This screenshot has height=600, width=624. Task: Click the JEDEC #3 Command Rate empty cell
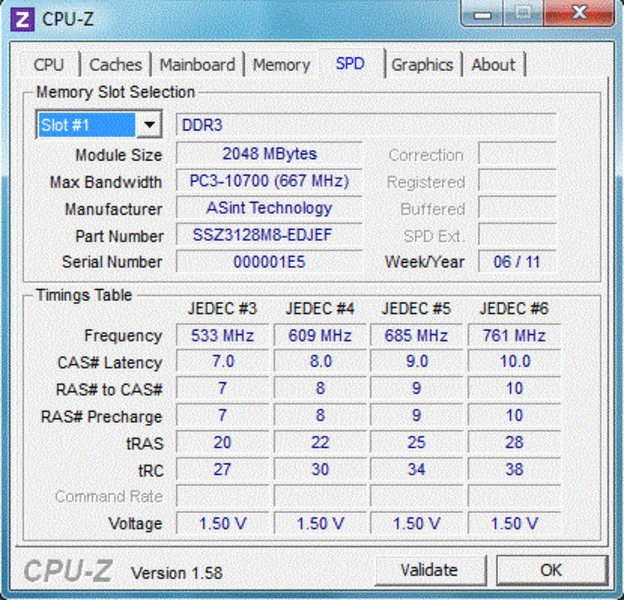point(222,497)
